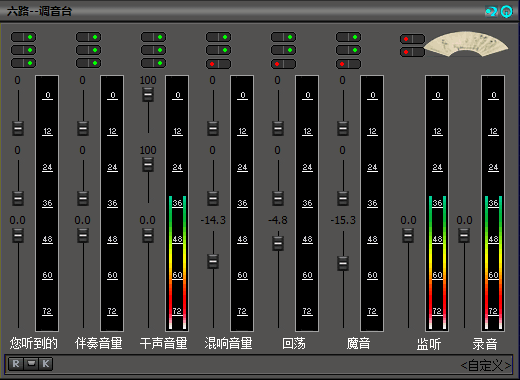Click the 六路--调音台 window title
The width and height of the screenshot is (520, 380).
coord(40,11)
